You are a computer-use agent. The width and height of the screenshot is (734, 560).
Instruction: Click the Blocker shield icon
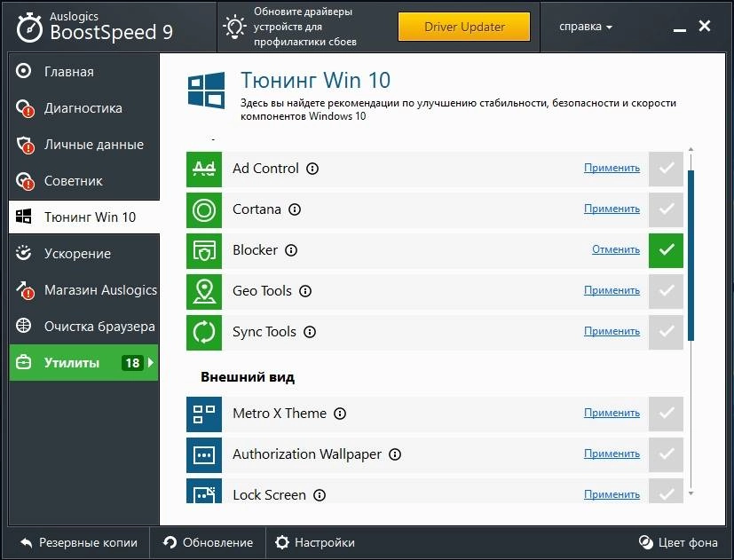[x=203, y=250]
